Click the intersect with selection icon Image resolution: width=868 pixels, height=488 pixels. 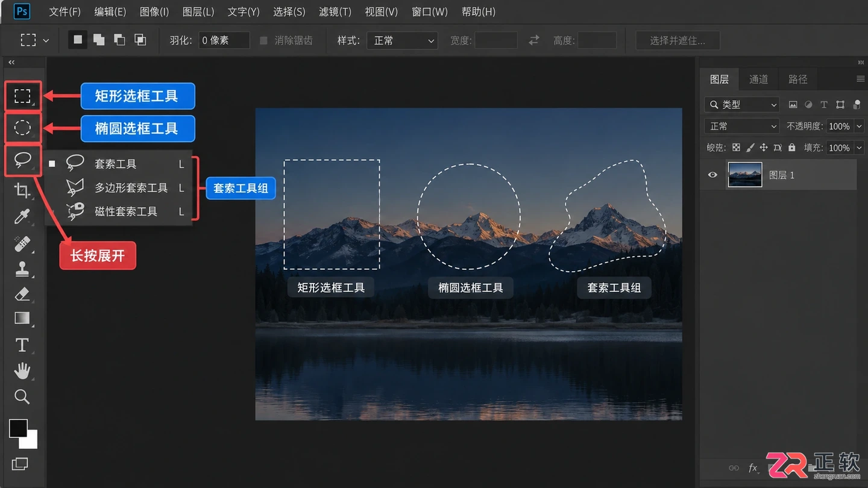tap(140, 40)
